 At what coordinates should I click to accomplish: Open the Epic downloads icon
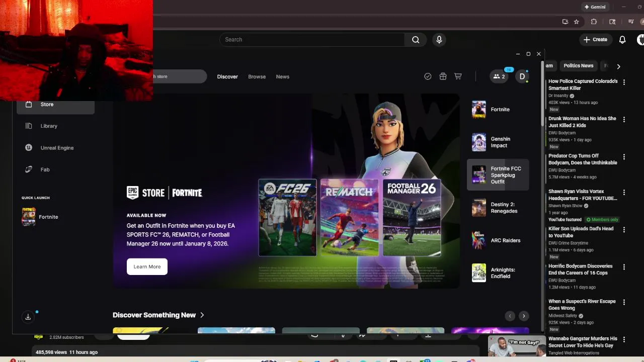28,316
